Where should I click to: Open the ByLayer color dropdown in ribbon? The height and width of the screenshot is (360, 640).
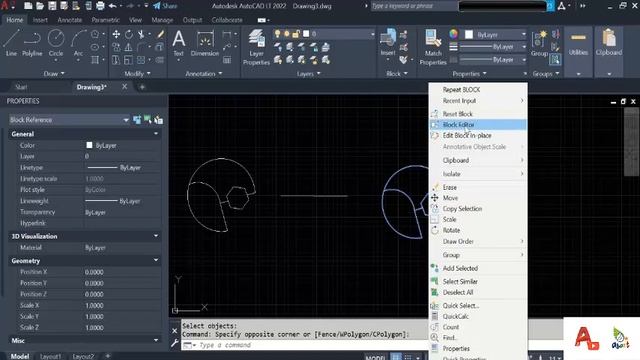(524, 35)
